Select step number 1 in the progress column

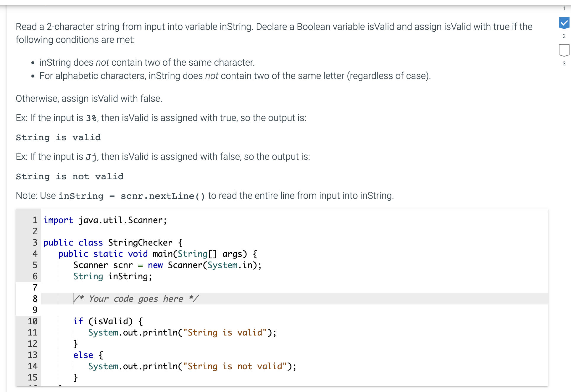pyautogui.click(x=564, y=8)
